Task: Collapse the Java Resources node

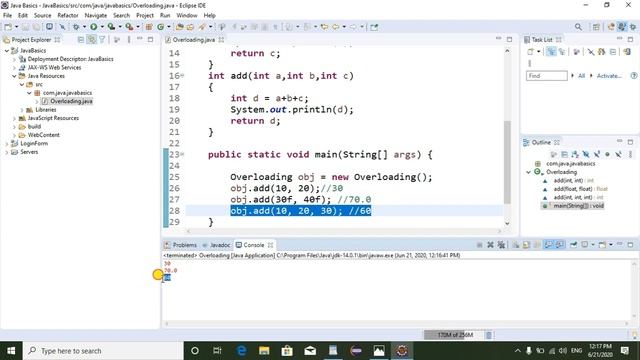Action: [x=14, y=76]
